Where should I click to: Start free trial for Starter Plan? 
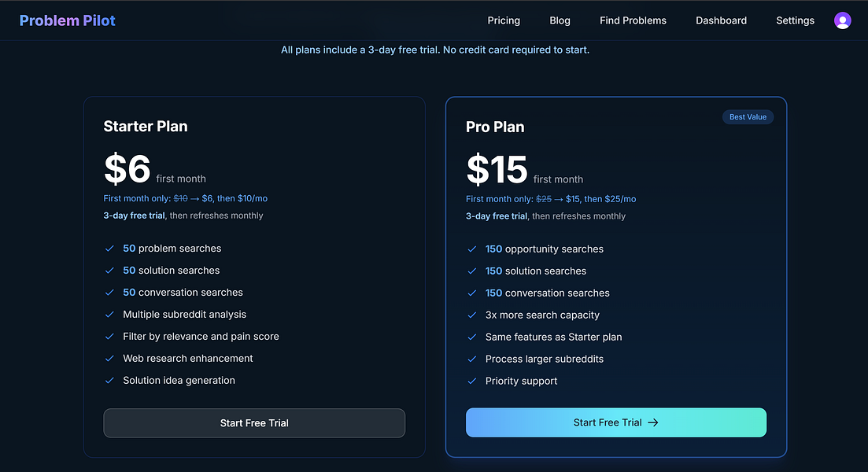click(x=254, y=423)
